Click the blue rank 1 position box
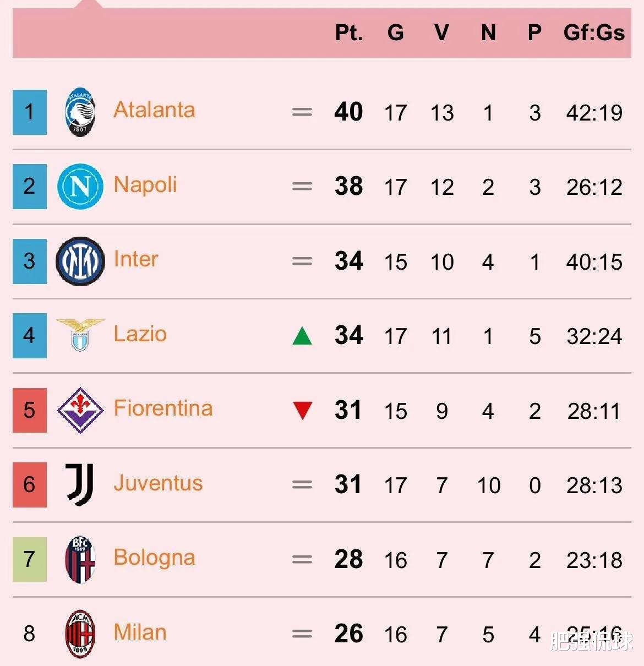 coord(30,112)
